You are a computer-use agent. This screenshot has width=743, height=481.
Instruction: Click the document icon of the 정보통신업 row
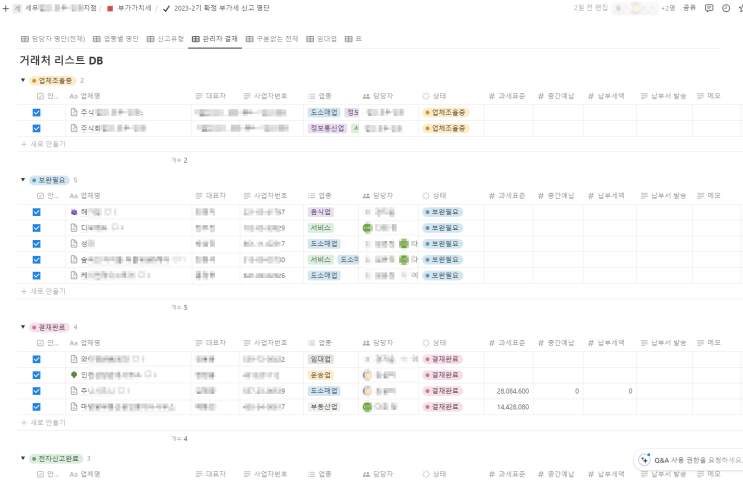[x=74, y=128]
